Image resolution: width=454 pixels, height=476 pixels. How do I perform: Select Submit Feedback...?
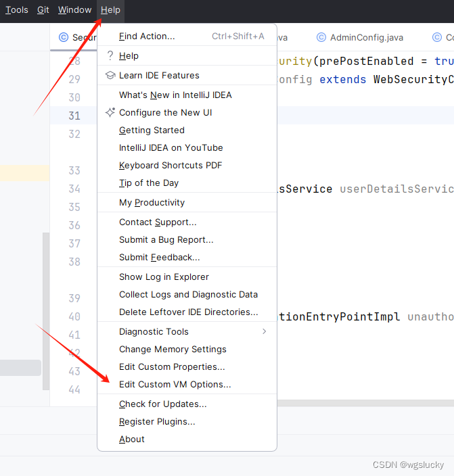(x=187, y=258)
